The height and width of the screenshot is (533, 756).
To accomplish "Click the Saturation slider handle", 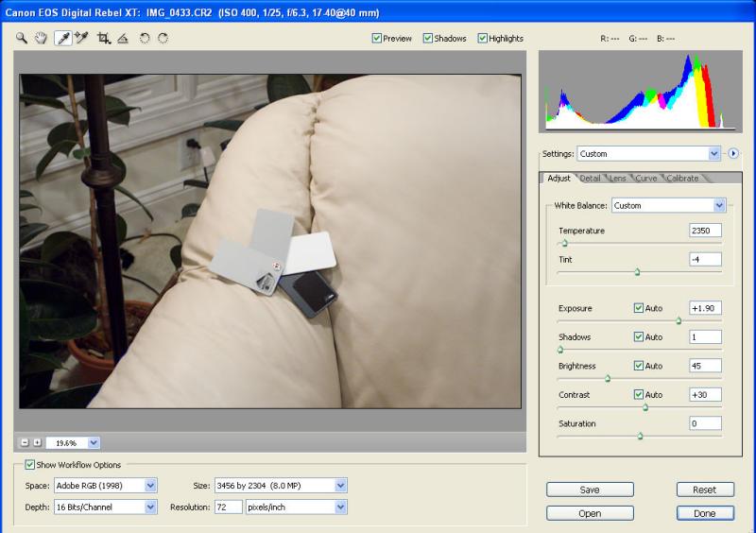I will click(640, 436).
